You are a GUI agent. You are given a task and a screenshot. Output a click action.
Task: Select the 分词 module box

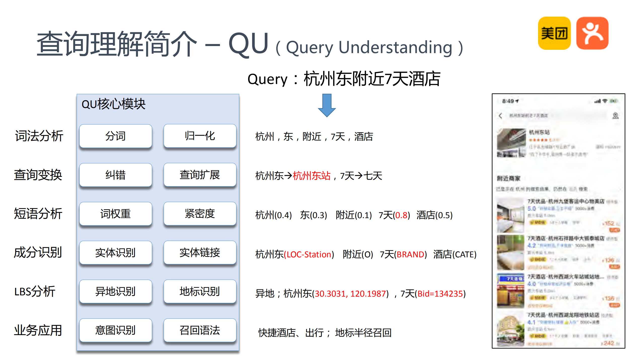point(116,136)
